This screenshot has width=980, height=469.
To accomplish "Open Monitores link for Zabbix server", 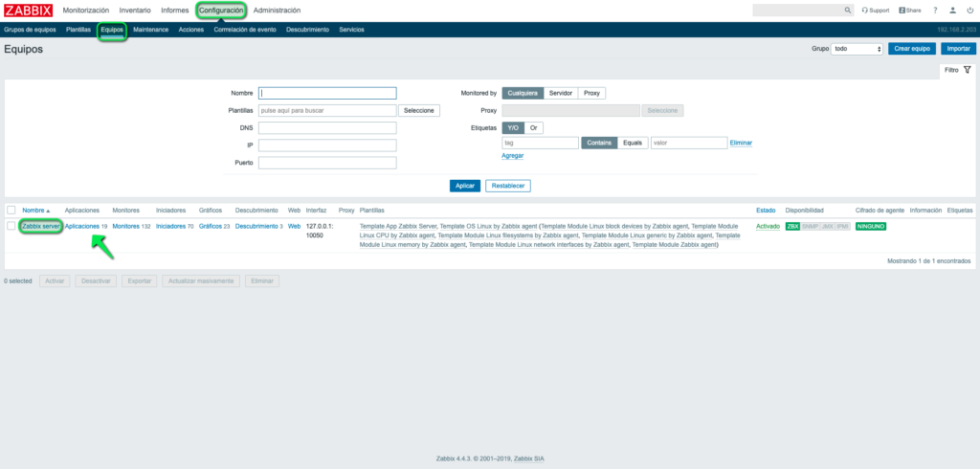I will click(125, 226).
